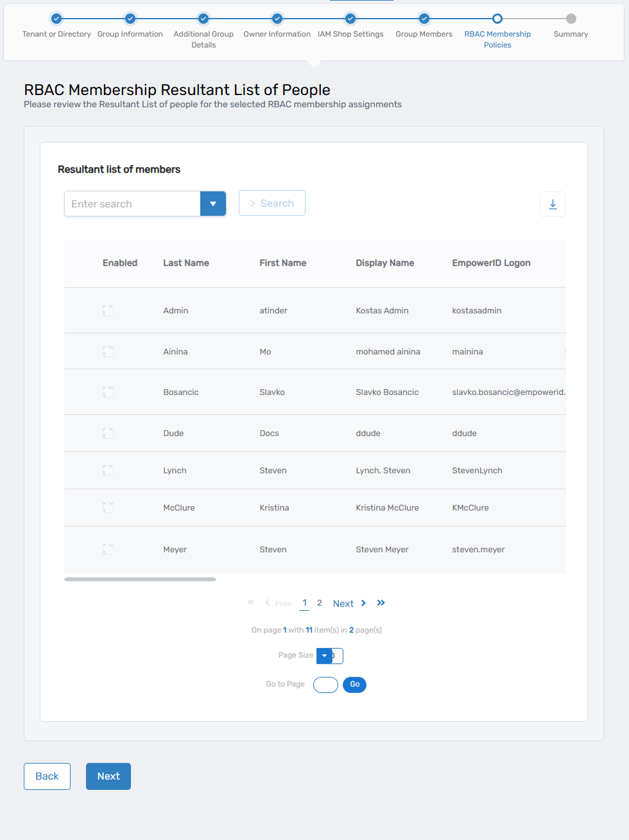629x840 pixels.
Task: Select the Owner Information step circle icon
Action: coord(277,19)
